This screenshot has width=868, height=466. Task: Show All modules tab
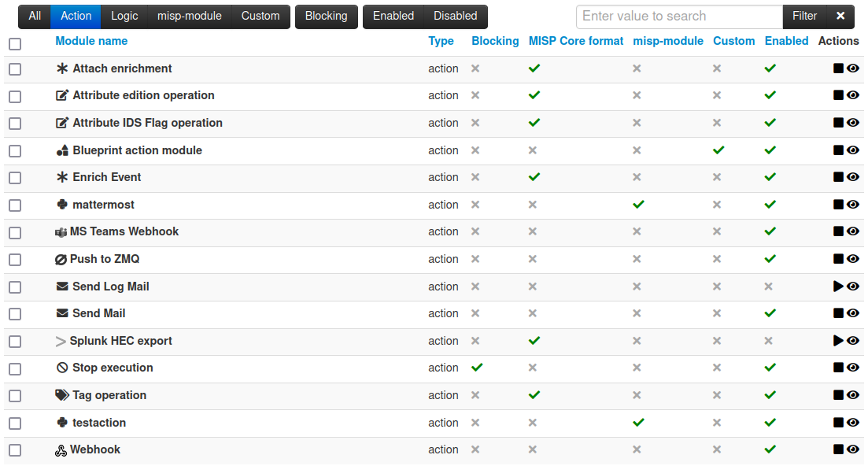[x=35, y=16]
